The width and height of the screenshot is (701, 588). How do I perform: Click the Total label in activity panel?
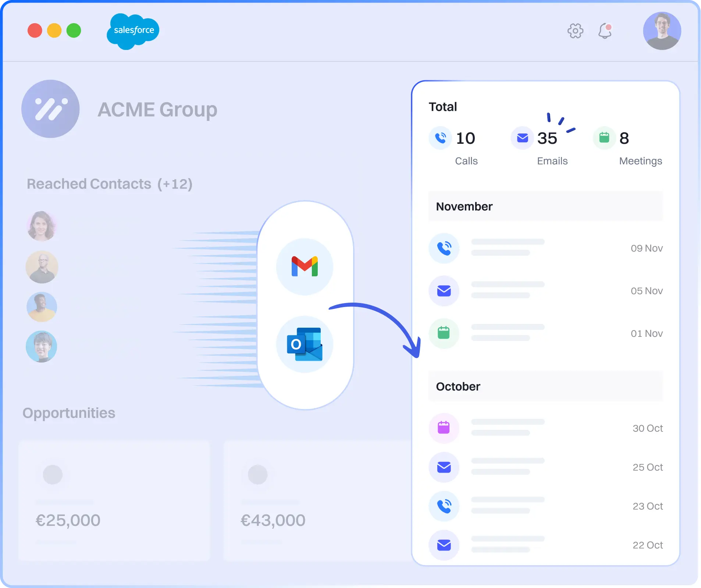[443, 107]
